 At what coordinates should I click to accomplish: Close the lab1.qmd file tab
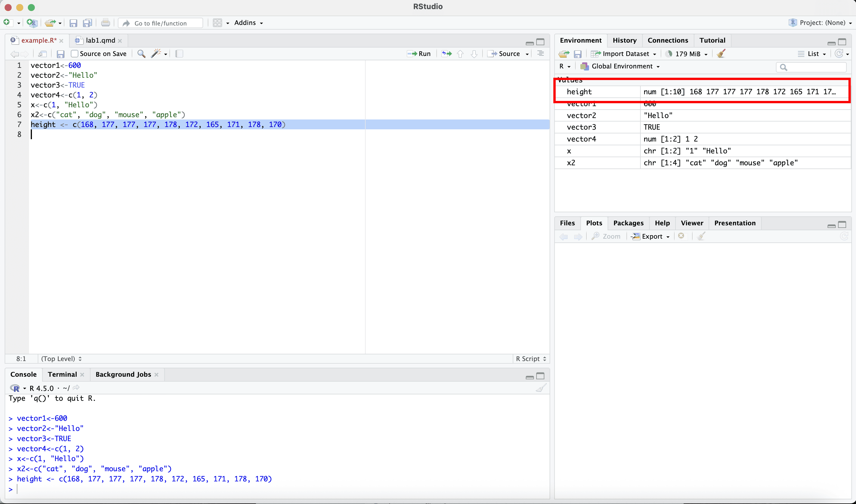tap(120, 41)
